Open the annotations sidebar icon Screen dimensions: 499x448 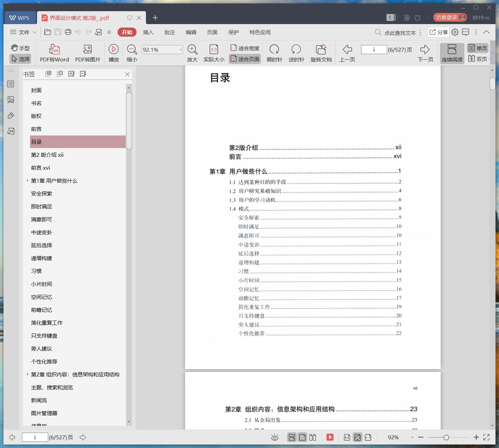pos(11,116)
